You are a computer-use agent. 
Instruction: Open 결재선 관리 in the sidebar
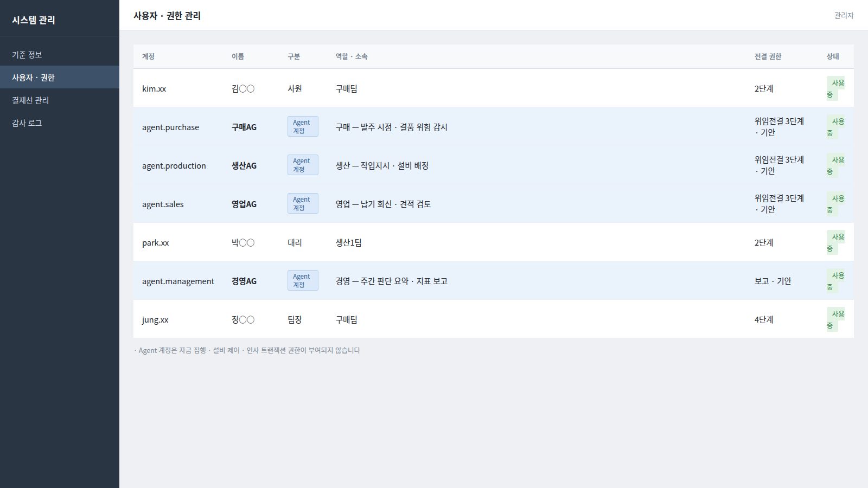coord(60,100)
